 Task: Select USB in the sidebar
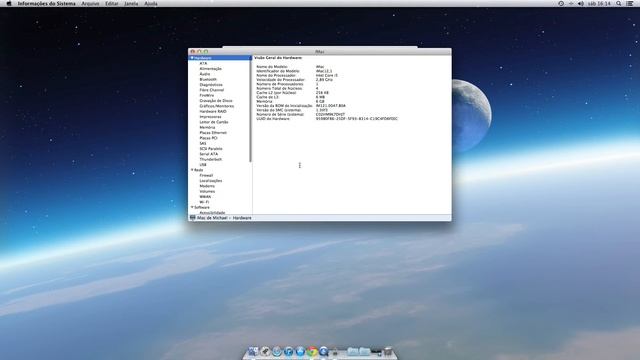[203, 165]
